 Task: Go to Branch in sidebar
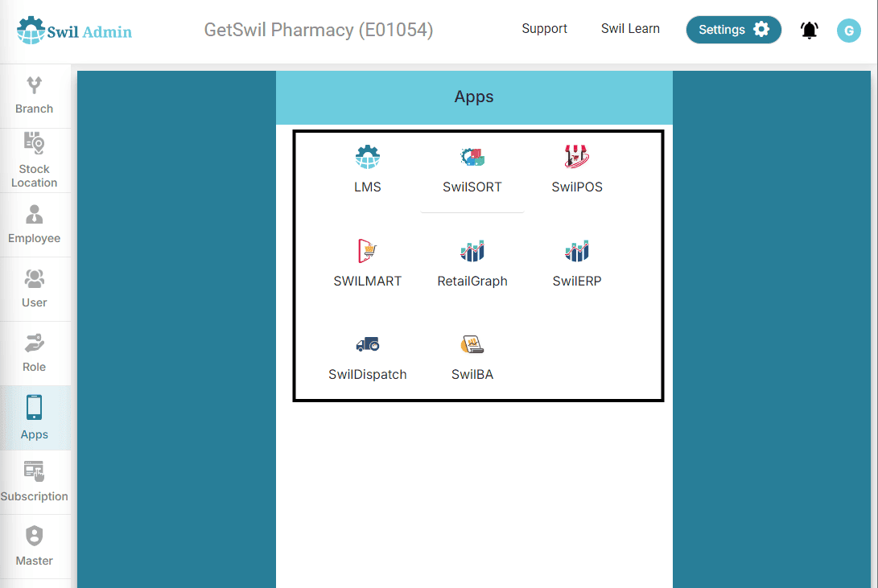pos(35,96)
